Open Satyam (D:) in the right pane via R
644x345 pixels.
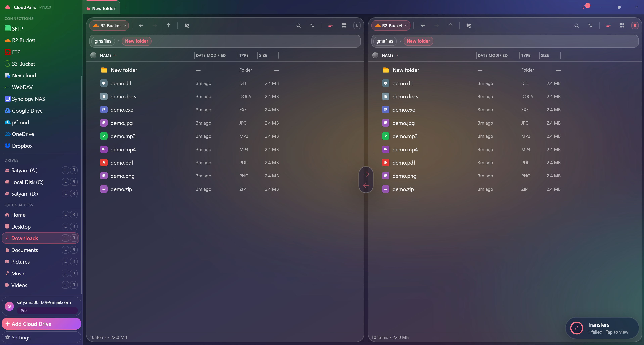(x=74, y=194)
